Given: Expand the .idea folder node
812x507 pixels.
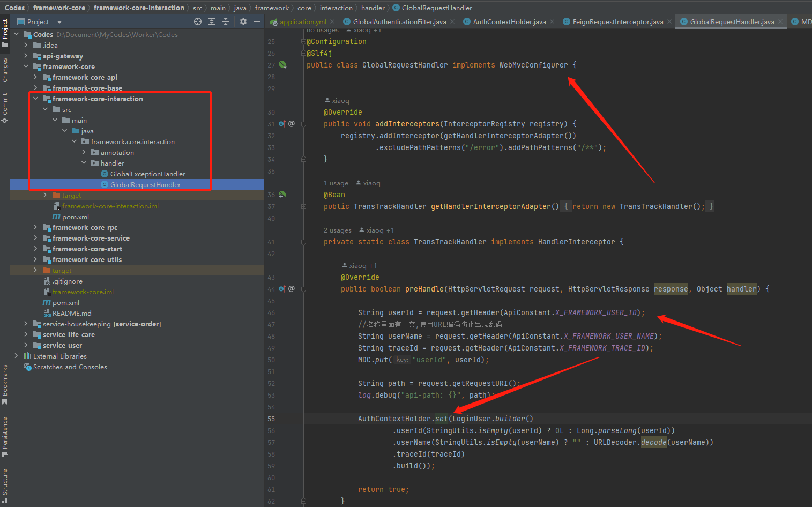Looking at the screenshot, I should 26,45.
